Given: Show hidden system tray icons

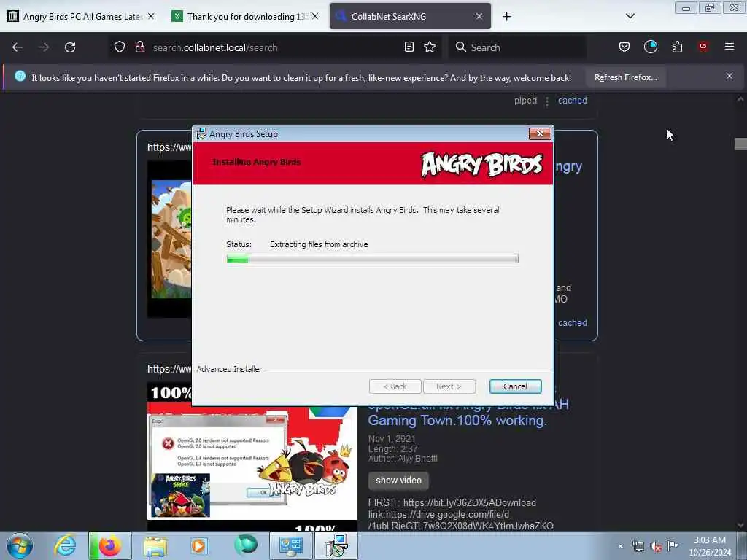Looking at the screenshot, I should click(x=620, y=546).
